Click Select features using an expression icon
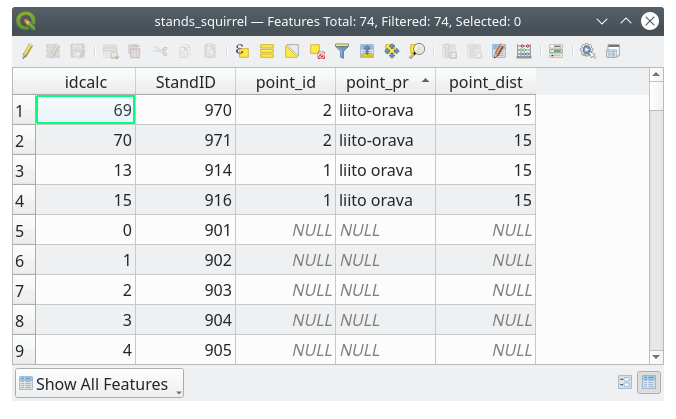The width and height of the screenshot is (676, 419). tap(243, 51)
